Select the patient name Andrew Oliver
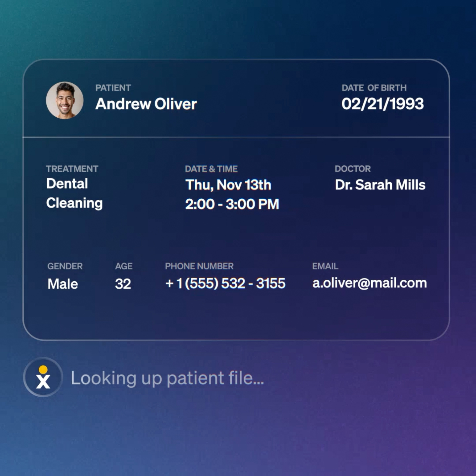The width and height of the screenshot is (476, 476). pos(146,104)
